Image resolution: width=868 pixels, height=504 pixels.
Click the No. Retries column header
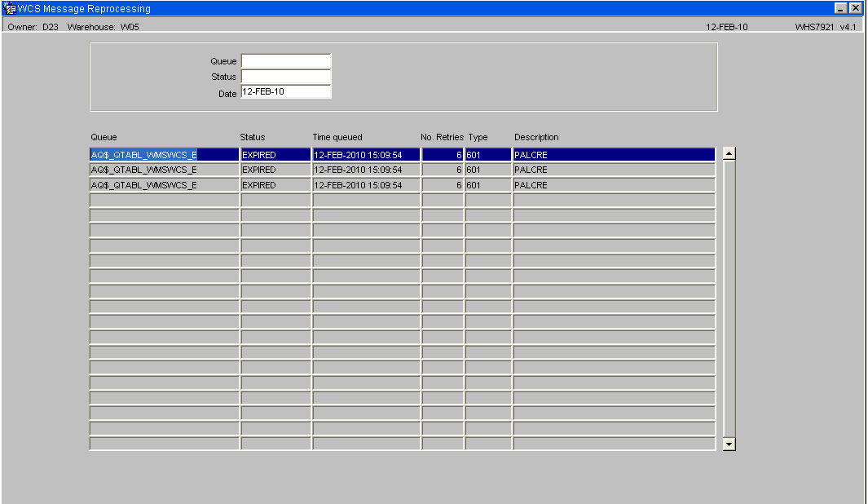442,137
